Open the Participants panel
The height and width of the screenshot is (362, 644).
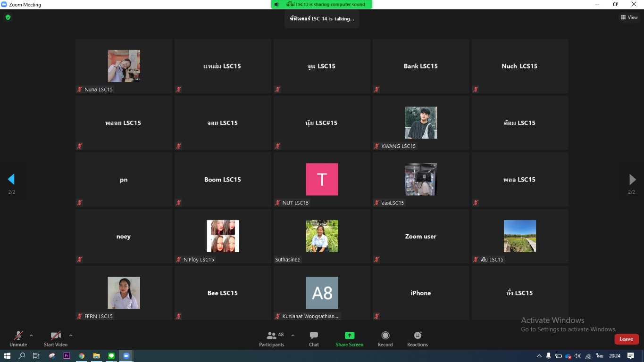[272, 338]
